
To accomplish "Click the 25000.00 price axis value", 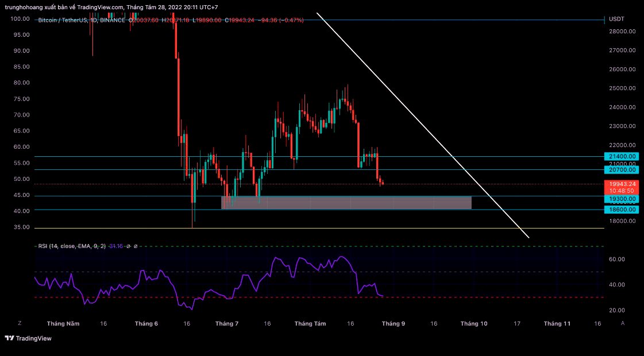I will pos(622,88).
